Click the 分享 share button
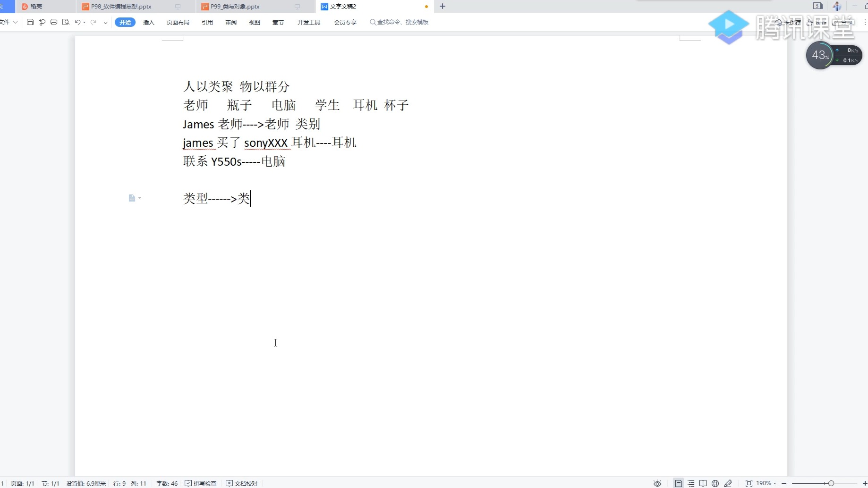The width and height of the screenshot is (868, 488). point(843,22)
